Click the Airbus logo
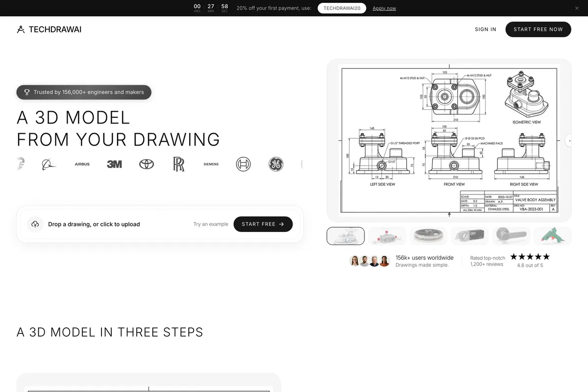This screenshot has height=392, width=588. 82,164
